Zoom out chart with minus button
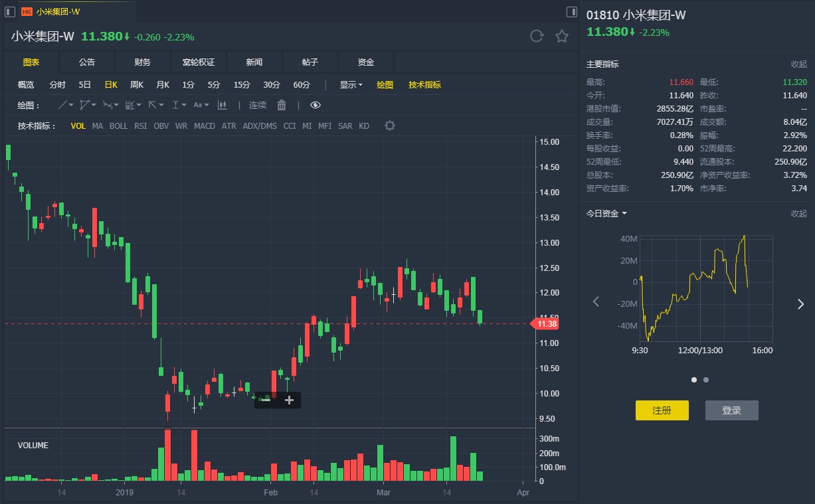 coord(266,400)
